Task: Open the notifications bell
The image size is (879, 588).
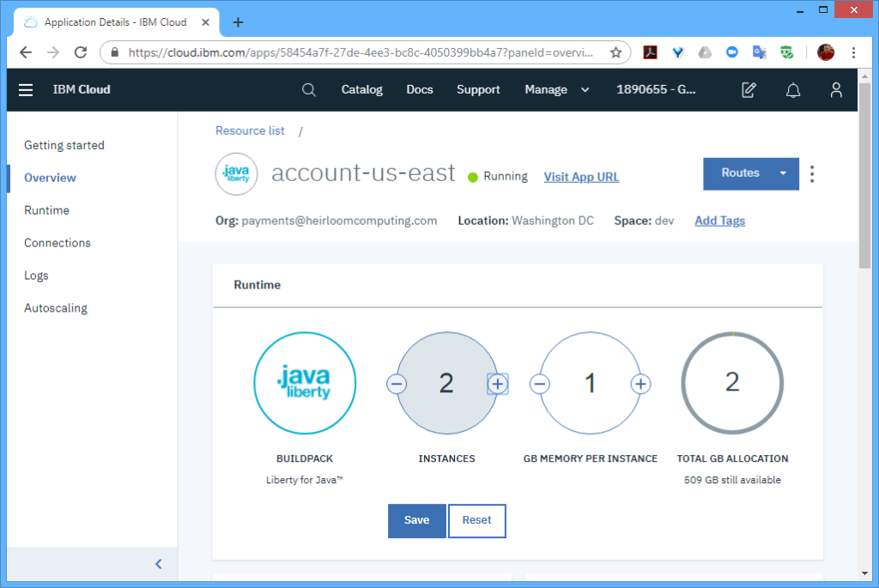Action: click(x=792, y=89)
